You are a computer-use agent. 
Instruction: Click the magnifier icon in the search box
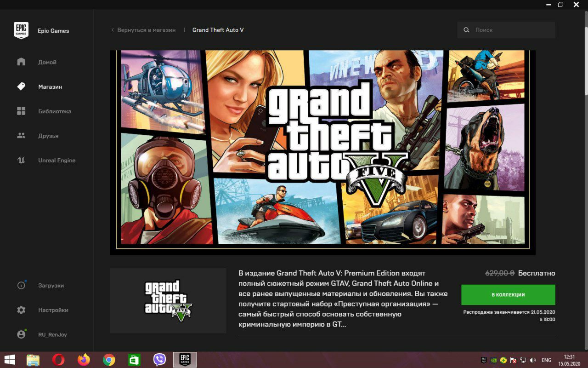466,30
